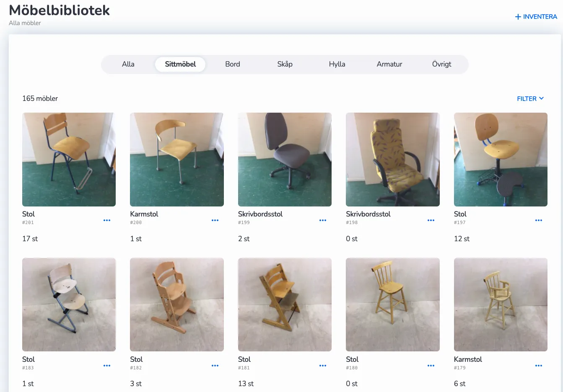Select the Hylla category tab
Screen dimensions: 563x392
[337, 64]
